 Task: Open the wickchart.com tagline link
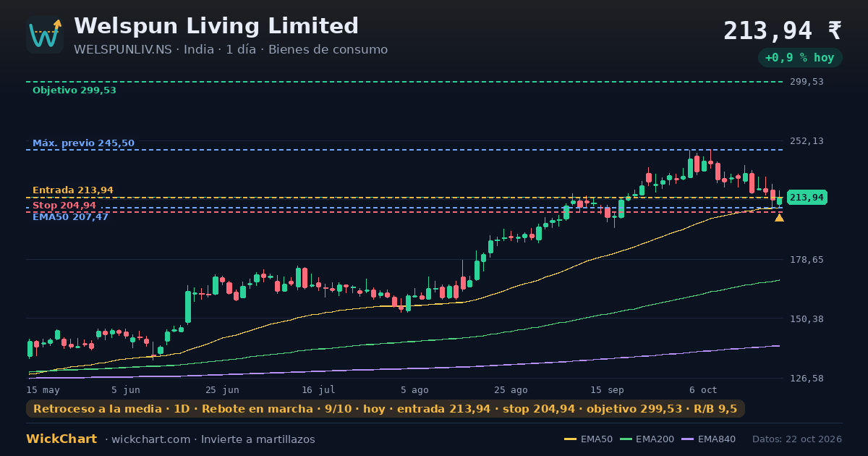(210, 439)
